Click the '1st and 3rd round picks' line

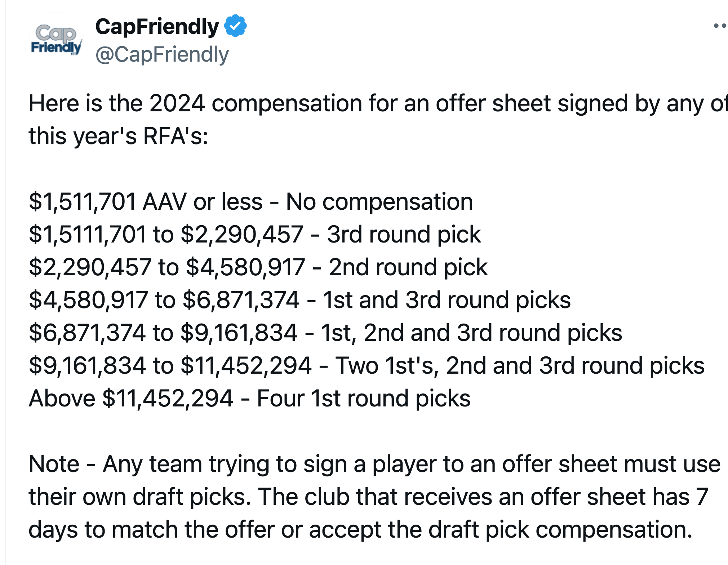(300, 300)
